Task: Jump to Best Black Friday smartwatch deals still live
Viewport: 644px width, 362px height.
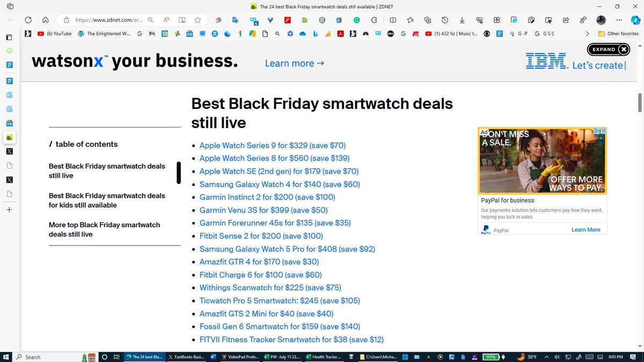Action: [x=107, y=171]
